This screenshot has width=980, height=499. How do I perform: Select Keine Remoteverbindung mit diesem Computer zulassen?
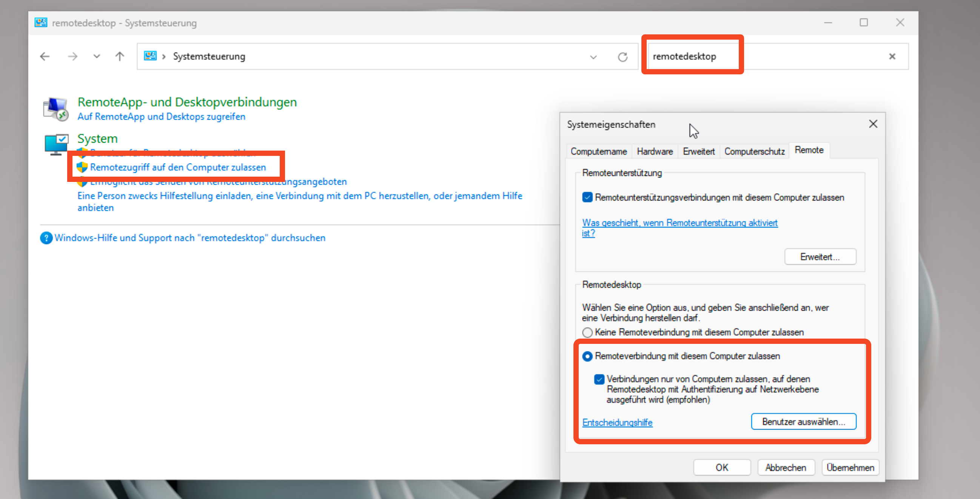click(x=587, y=332)
